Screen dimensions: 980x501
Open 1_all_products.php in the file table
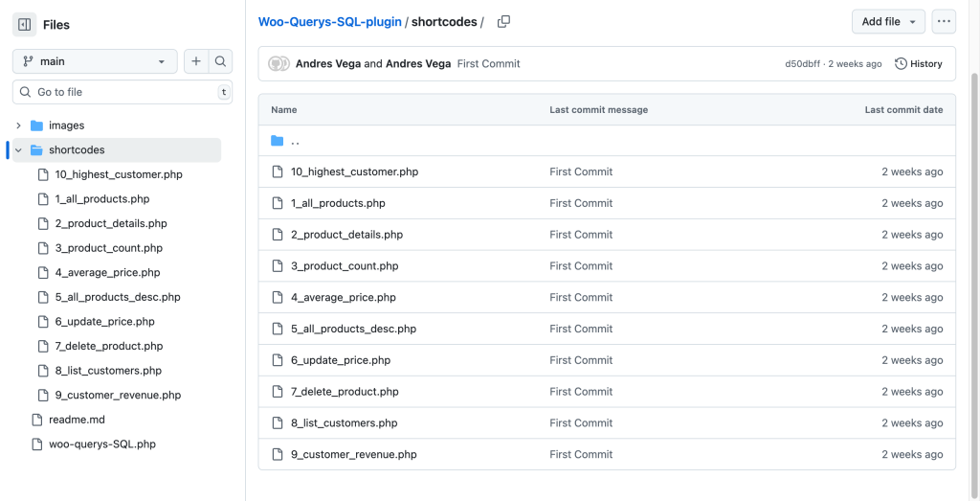338,203
